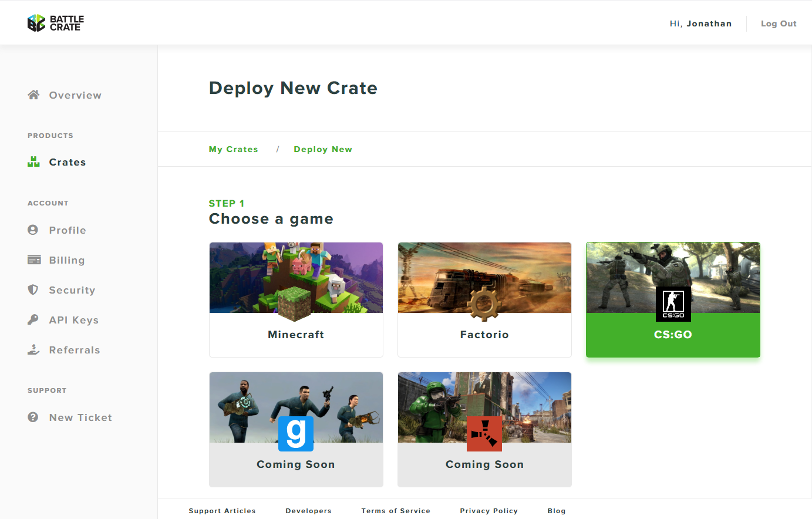Image resolution: width=812 pixels, height=519 pixels.
Task: Click the Jonathan user name
Action: click(709, 23)
